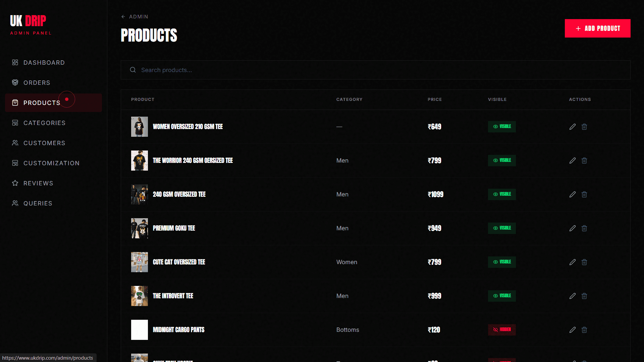Go to the Queries page
The image size is (644, 362).
[x=53, y=203]
